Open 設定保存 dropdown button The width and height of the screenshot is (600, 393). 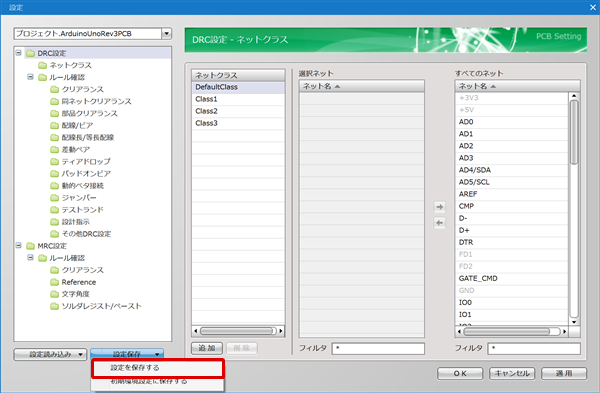127,354
